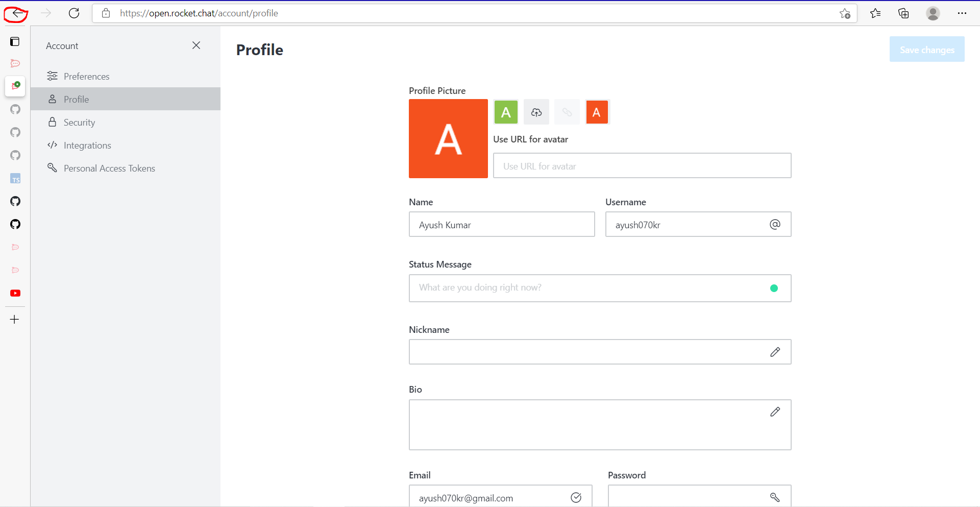Click the Profile page heading

coord(259,50)
